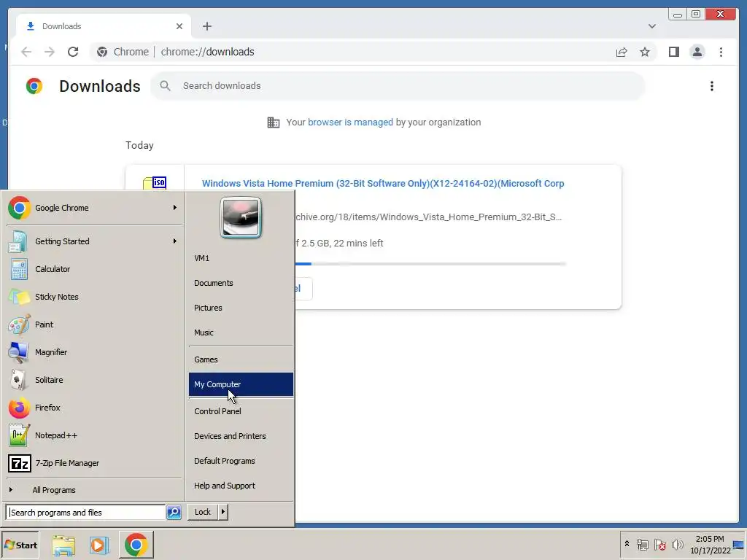Go back in Chrome
The width and height of the screenshot is (747, 560).
[26, 52]
